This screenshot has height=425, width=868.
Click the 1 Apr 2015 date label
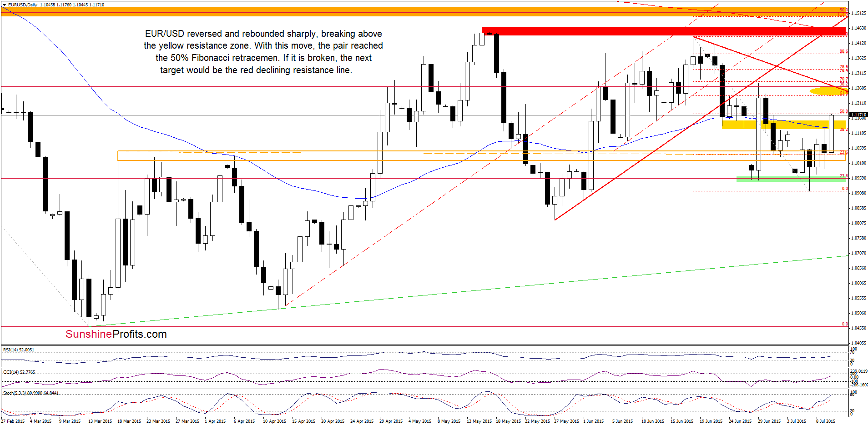coord(216,421)
